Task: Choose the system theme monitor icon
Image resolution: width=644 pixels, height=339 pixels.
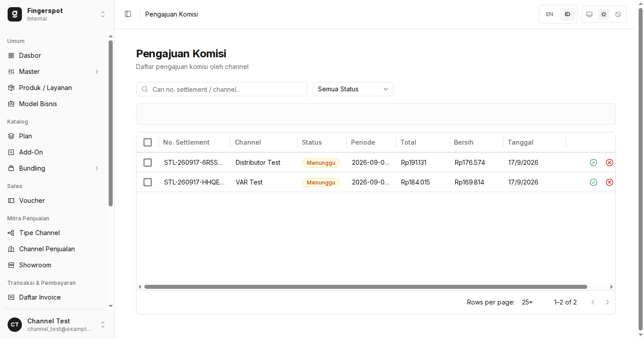Action: coord(589,14)
